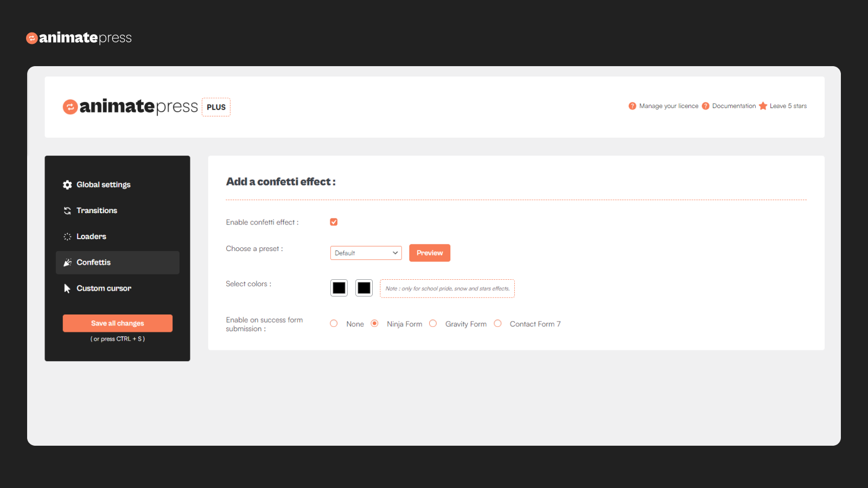The width and height of the screenshot is (868, 488).
Task: Select the Contact Form 7 radio button
Action: [x=497, y=324]
